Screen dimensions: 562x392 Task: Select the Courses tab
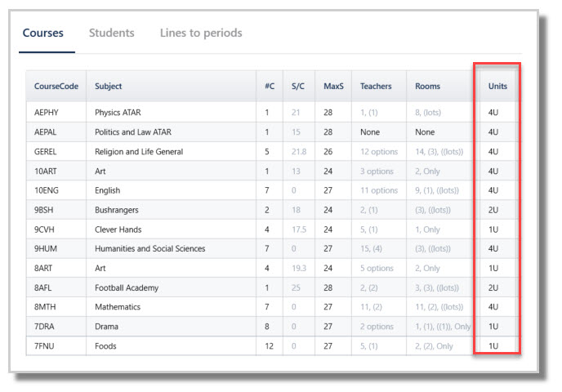pyautogui.click(x=43, y=33)
